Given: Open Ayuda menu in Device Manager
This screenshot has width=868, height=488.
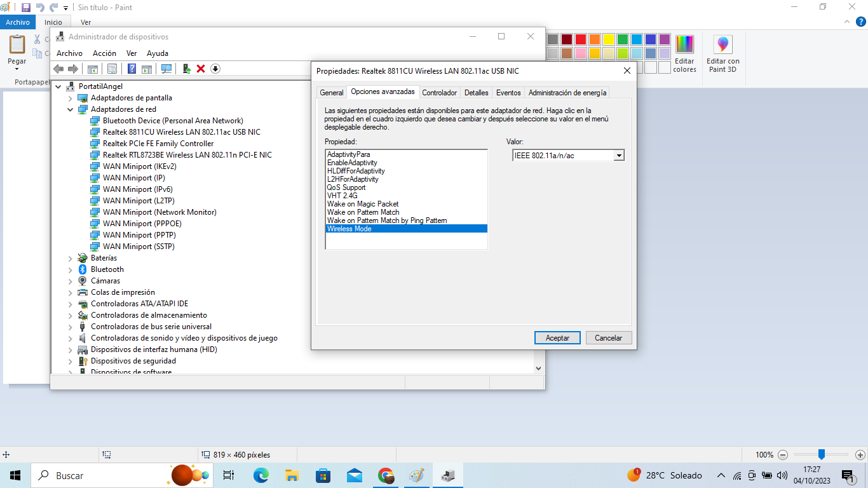Looking at the screenshot, I should 158,53.
